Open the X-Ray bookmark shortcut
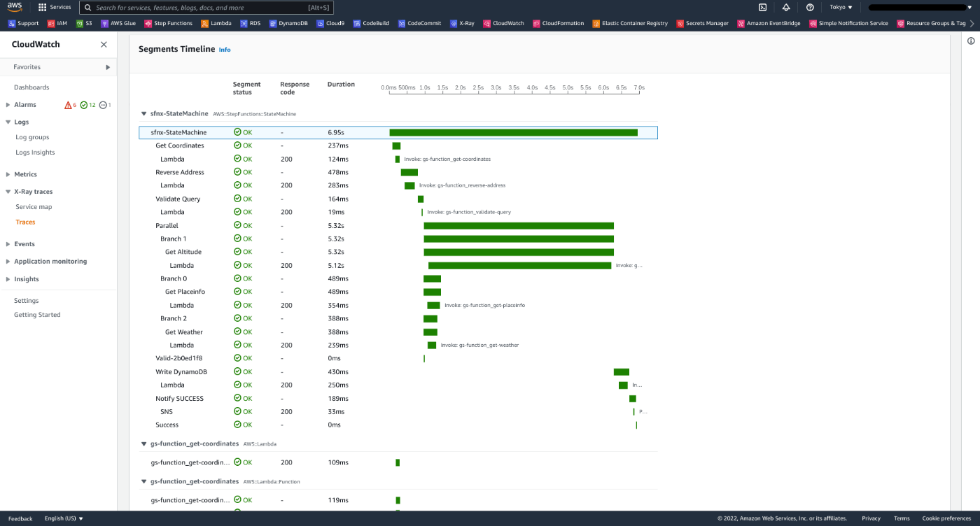Image resolution: width=980 pixels, height=526 pixels. (x=462, y=23)
